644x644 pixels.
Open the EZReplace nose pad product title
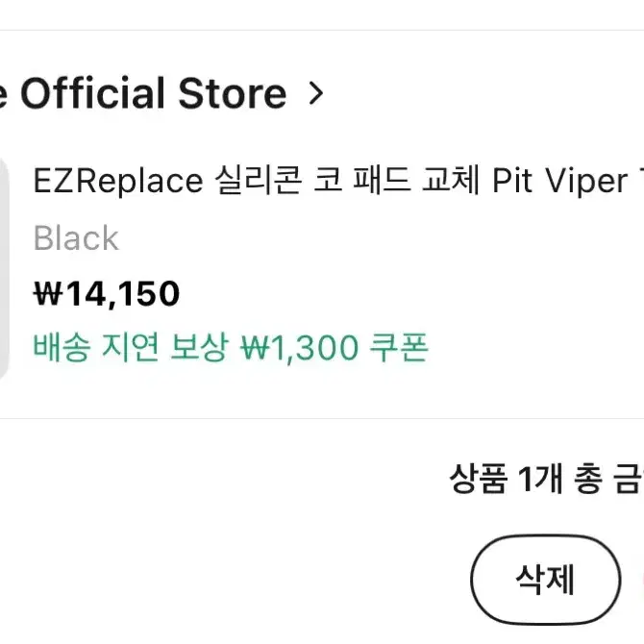pyautogui.click(x=338, y=181)
